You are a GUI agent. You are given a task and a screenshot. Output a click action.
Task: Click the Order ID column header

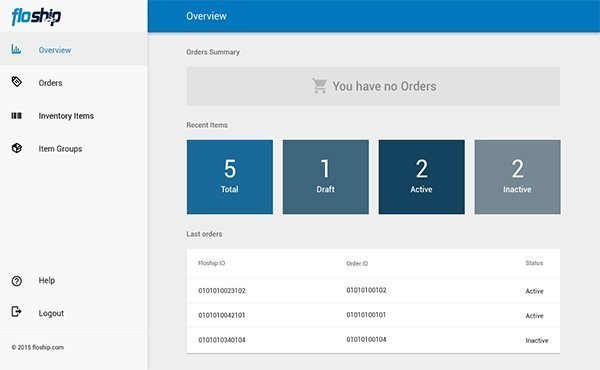[x=357, y=263]
